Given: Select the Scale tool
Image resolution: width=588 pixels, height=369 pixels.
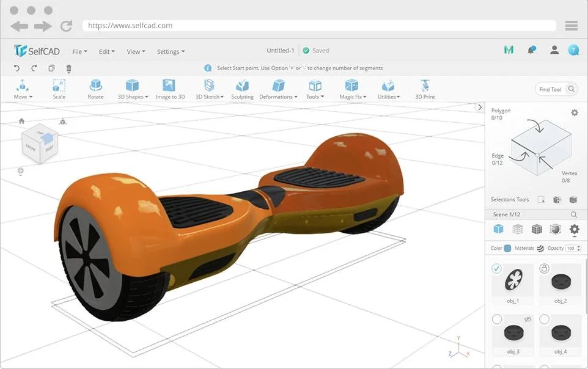Looking at the screenshot, I should (59, 89).
